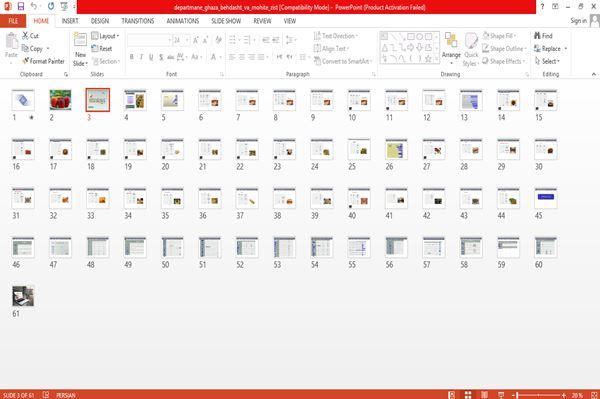600x399 pixels.
Task: Open the Select dropdown in Editing
Action: point(547,61)
